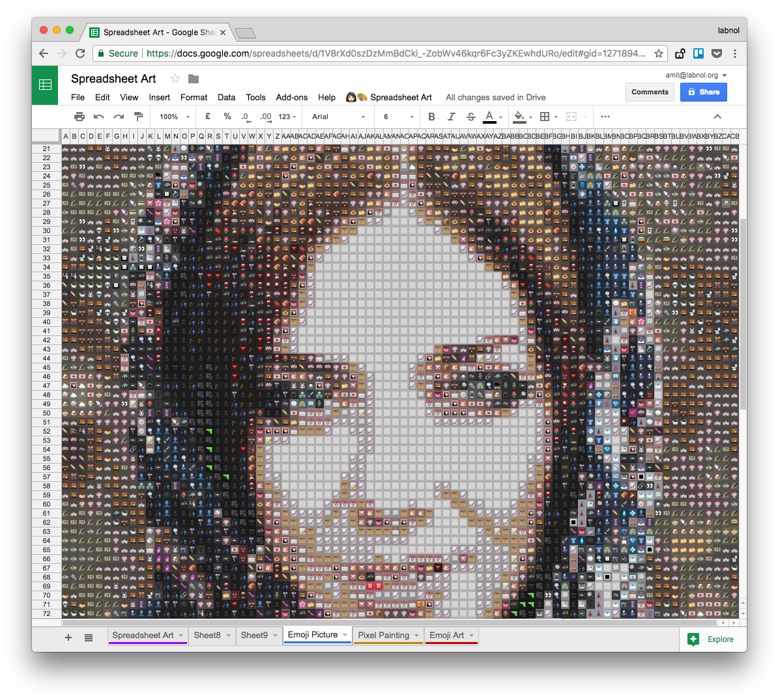Move document using the folder icon

[x=194, y=79]
